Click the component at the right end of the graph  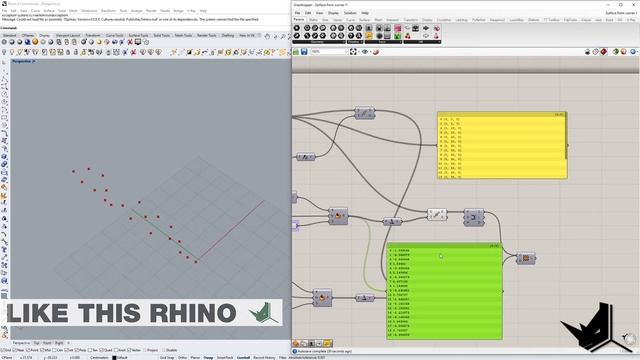pos(526,258)
